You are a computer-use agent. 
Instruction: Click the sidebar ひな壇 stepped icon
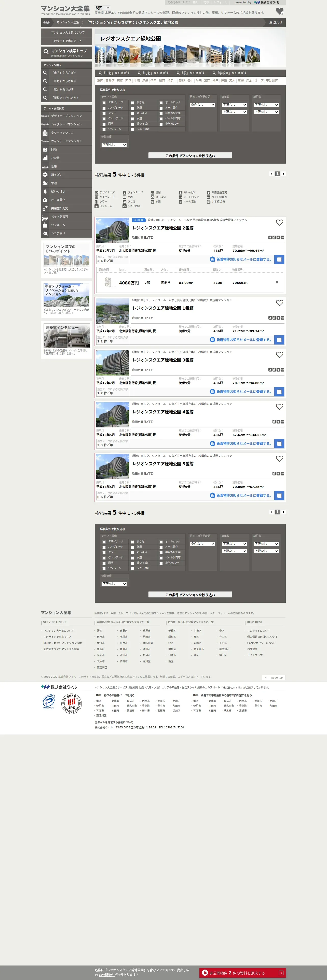coord(45,158)
